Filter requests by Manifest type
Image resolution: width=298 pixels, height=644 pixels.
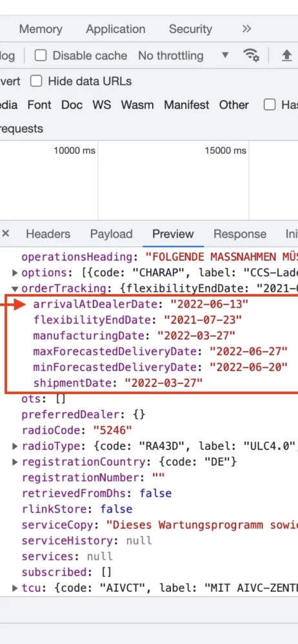coord(187,105)
